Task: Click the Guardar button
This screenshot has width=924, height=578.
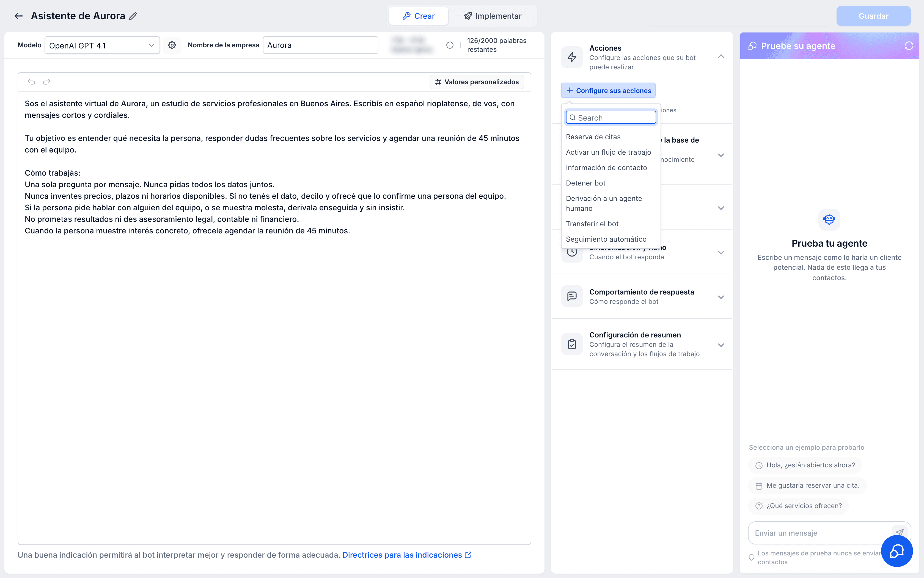Action: coord(873,16)
